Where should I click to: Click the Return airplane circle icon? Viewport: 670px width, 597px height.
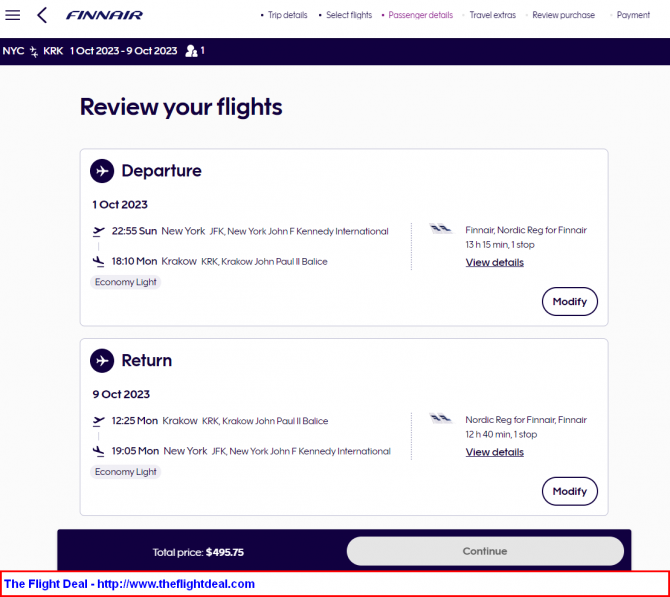102,360
